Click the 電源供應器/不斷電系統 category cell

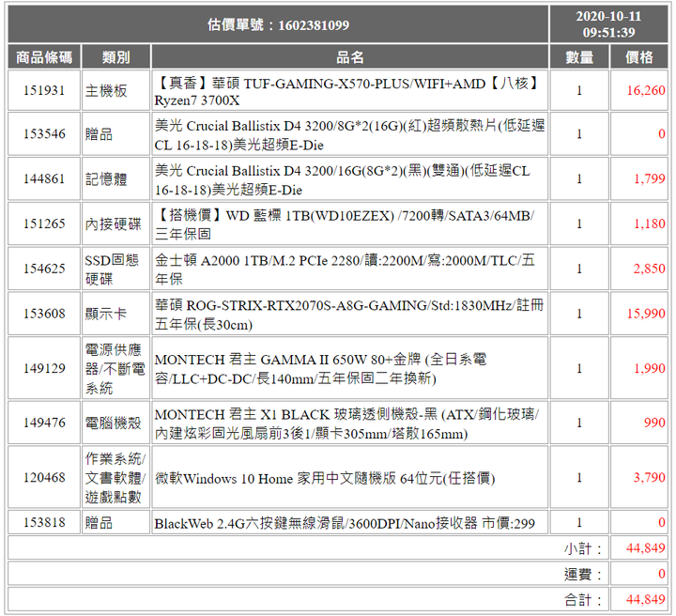tap(116, 368)
